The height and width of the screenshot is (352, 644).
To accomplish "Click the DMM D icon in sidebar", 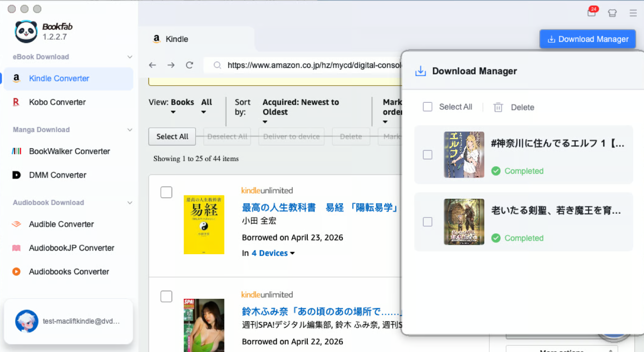I will (17, 175).
